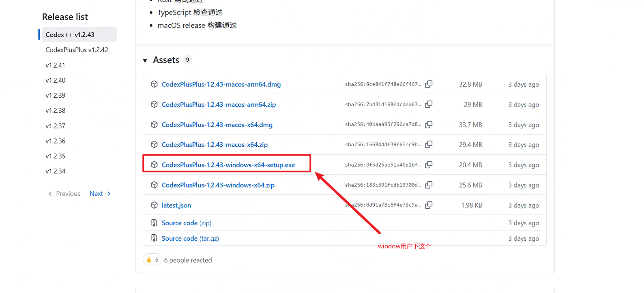Image resolution: width=644 pixels, height=293 pixels.
Task: Click package icon beside macos-arm64.dmg
Action: tap(154, 84)
